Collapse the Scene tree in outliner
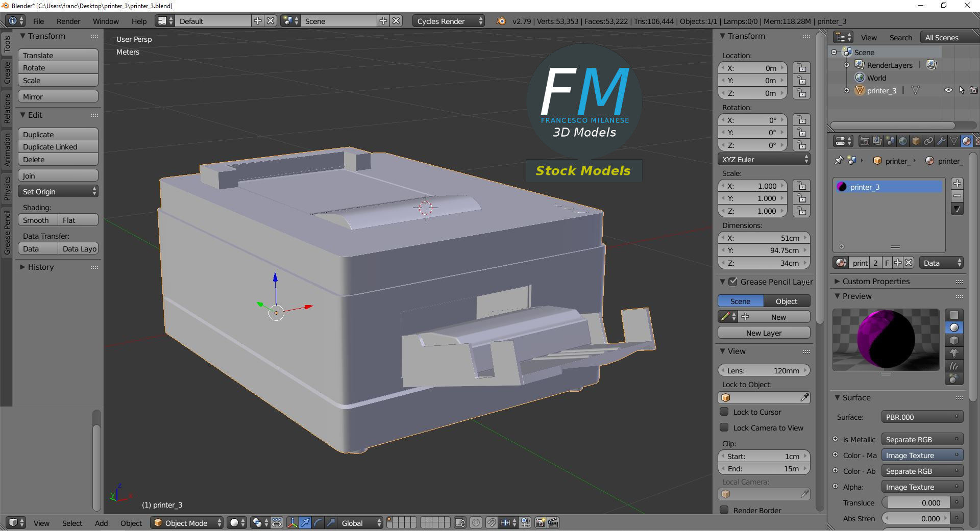 [834, 52]
